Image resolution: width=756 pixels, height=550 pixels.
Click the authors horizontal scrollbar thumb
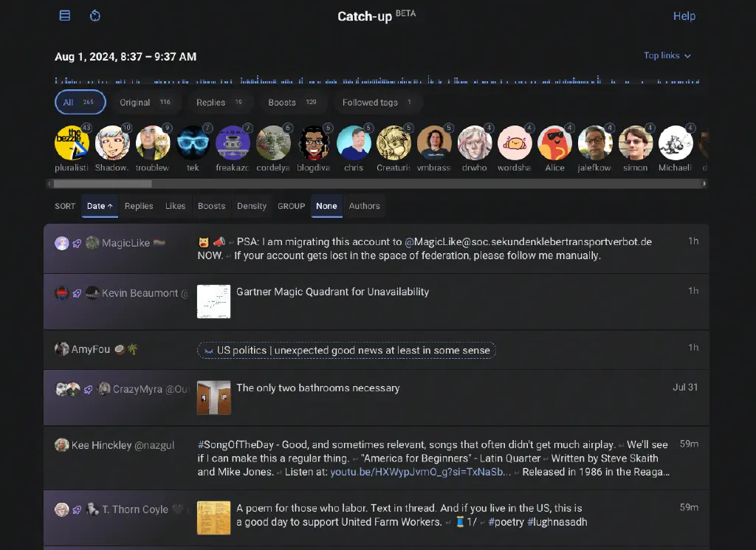[103, 184]
